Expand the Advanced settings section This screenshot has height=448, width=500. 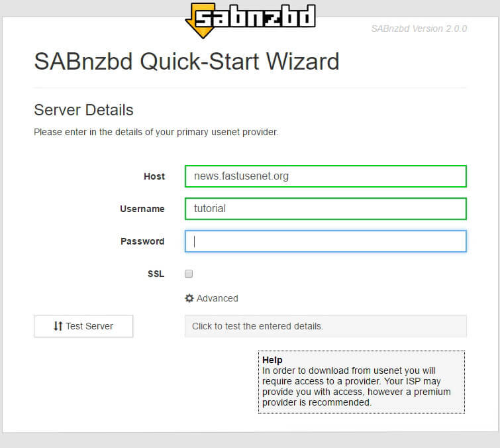point(217,298)
